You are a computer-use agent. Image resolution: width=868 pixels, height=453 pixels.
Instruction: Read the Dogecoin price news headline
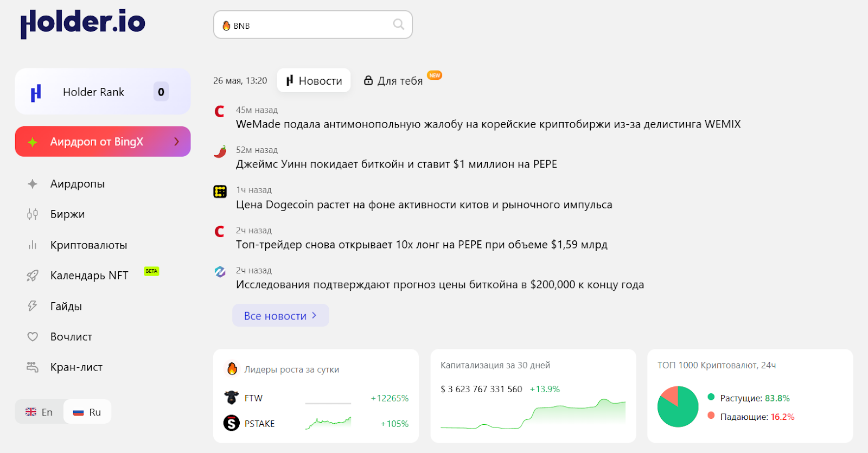point(424,205)
